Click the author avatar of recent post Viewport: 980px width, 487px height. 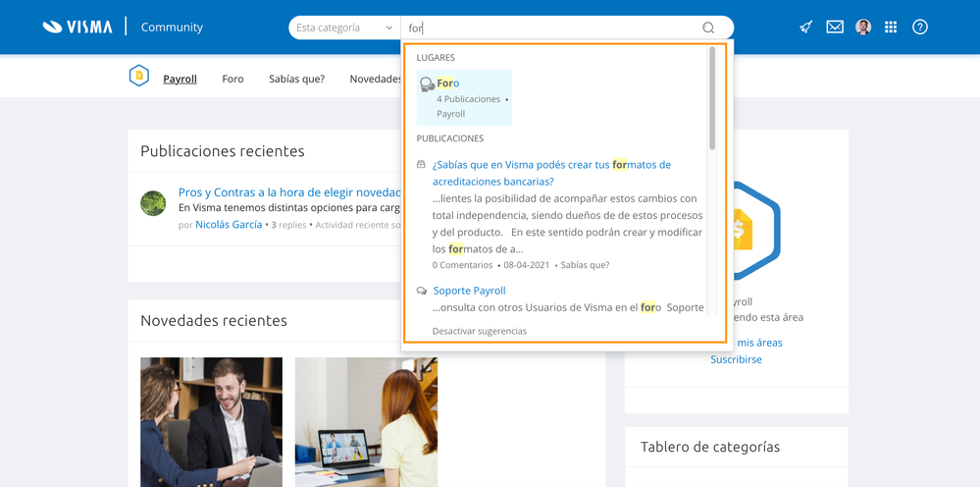click(153, 203)
